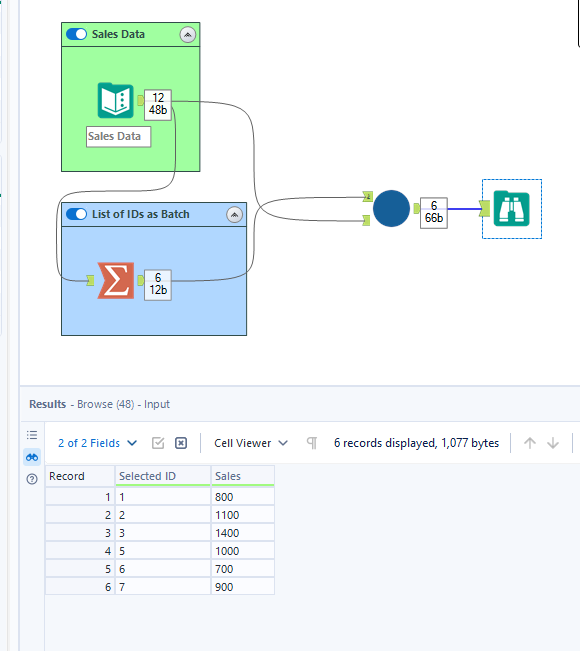The width and height of the screenshot is (580, 651).
Task: Click the Selected ID column header
Action: point(163,476)
